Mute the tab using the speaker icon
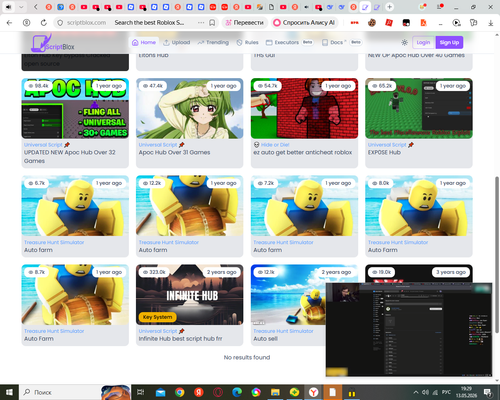 coord(9,7)
